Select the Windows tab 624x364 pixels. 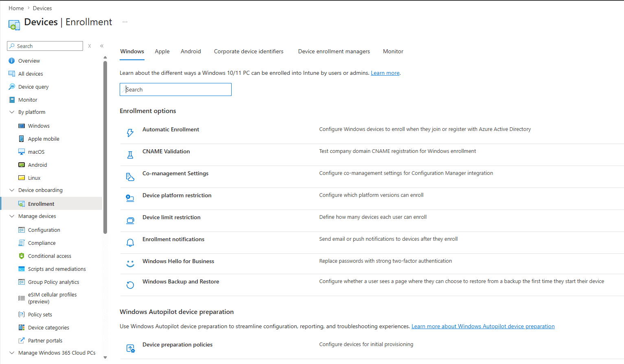[132, 51]
